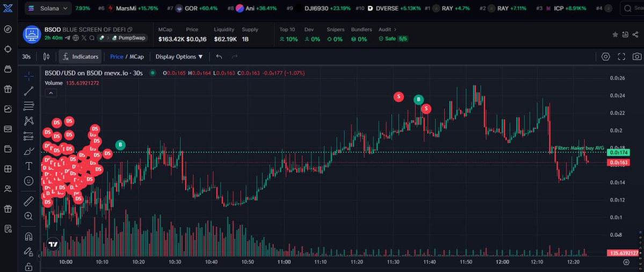
Task: Share the BSOD token page
Action: (x=636, y=35)
